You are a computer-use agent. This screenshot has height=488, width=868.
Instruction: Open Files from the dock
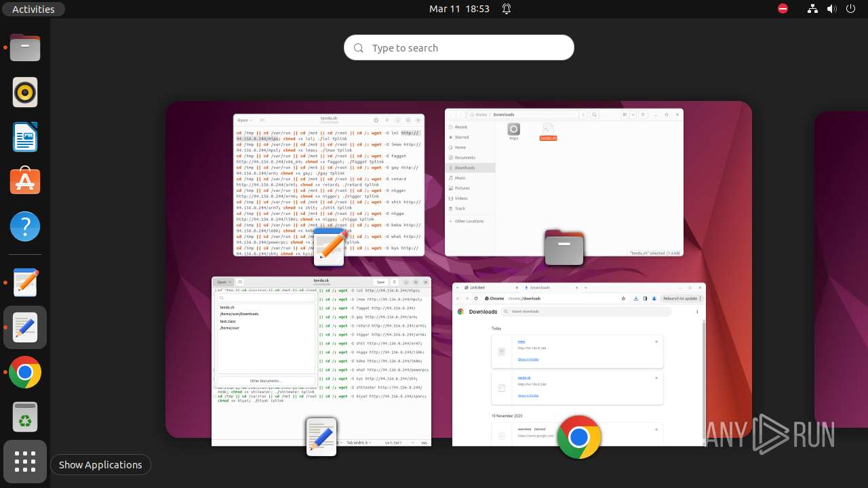pos(25,48)
